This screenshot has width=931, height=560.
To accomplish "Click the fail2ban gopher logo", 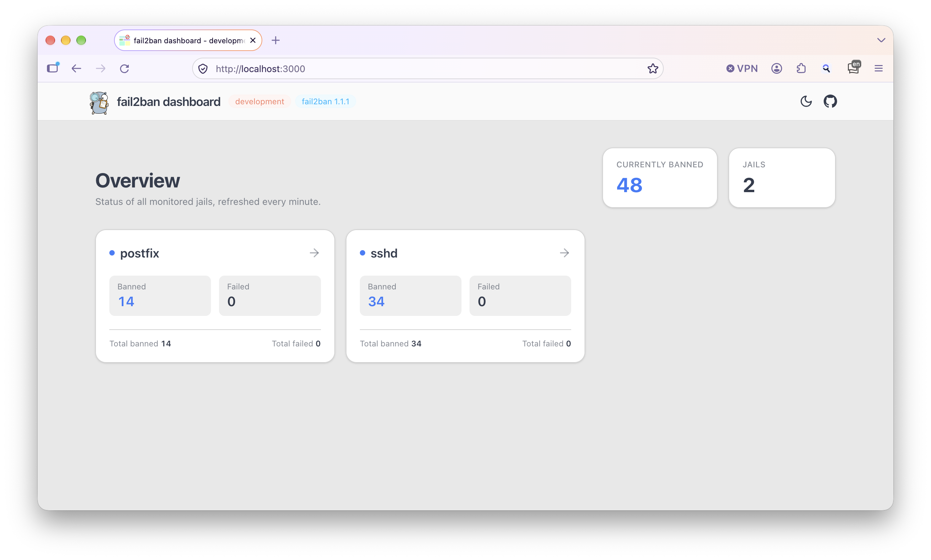I will coord(99,103).
